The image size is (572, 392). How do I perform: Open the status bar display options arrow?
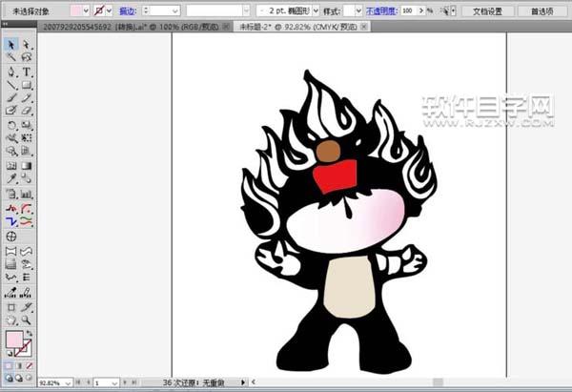(242, 382)
